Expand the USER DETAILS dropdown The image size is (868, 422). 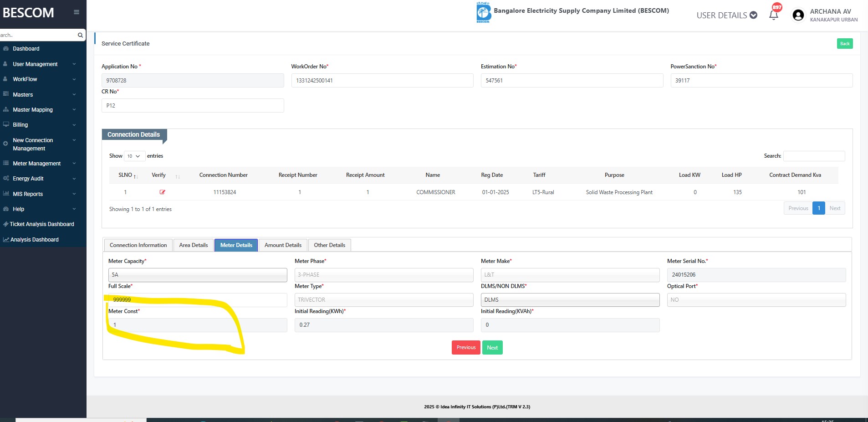pos(726,15)
